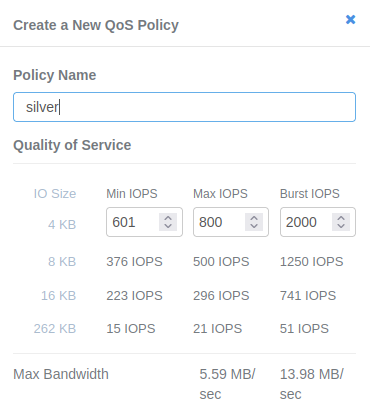Screen dimensions: 370x409
Task: Decrease Max IOPS with the down stepper arrow
Action: pyautogui.click(x=254, y=226)
